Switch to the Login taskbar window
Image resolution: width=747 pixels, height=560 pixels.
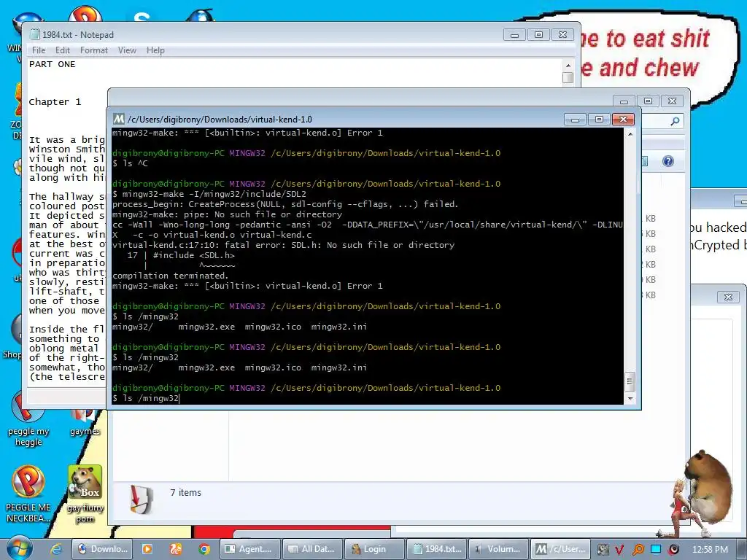click(374, 549)
